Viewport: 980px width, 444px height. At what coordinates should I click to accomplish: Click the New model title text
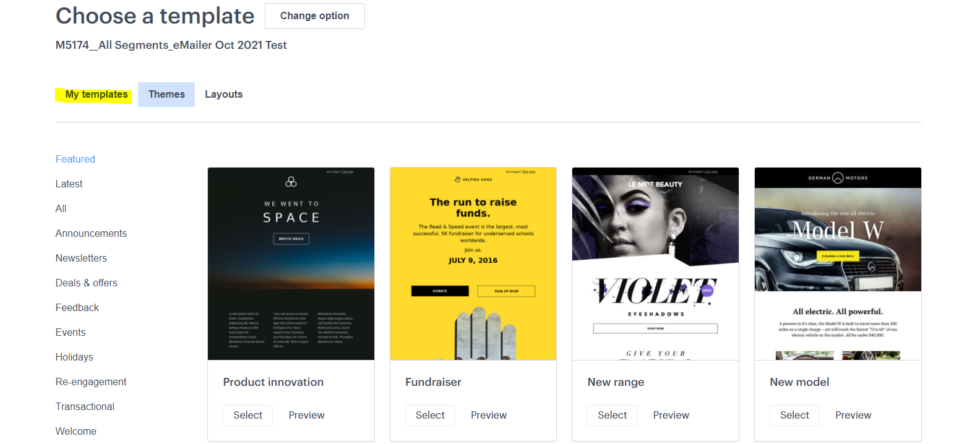click(x=799, y=382)
